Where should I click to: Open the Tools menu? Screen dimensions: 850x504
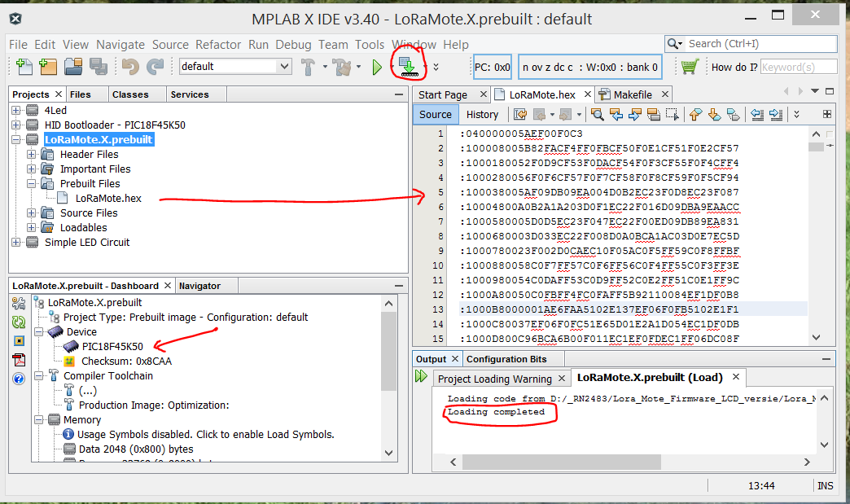pos(370,45)
